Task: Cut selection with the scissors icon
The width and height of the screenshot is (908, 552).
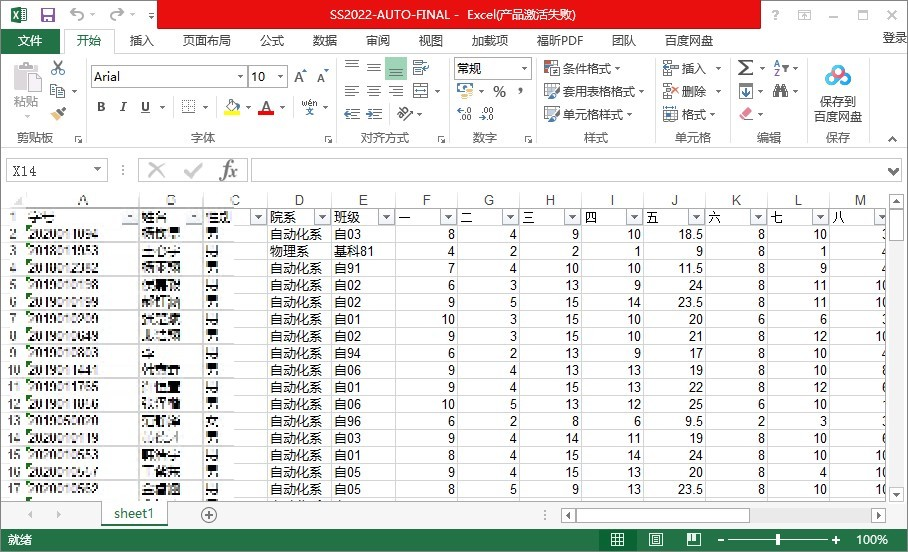Action: click(x=58, y=68)
